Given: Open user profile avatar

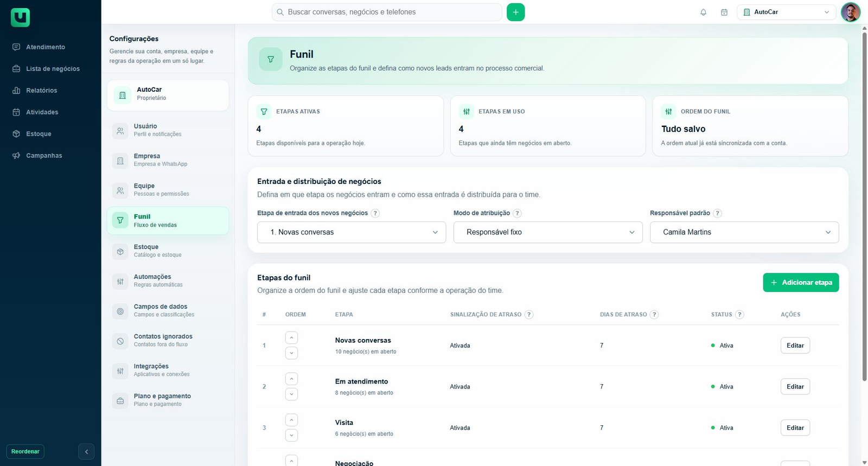Looking at the screenshot, I should (x=850, y=12).
